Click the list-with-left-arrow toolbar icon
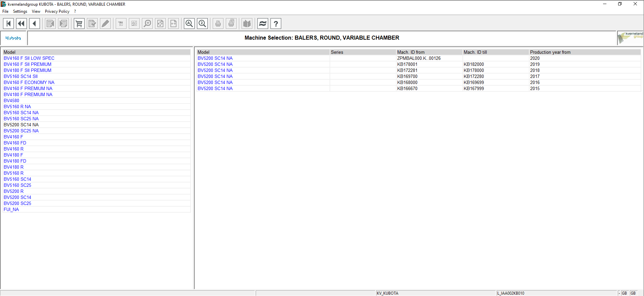The image size is (644, 296). point(50,24)
